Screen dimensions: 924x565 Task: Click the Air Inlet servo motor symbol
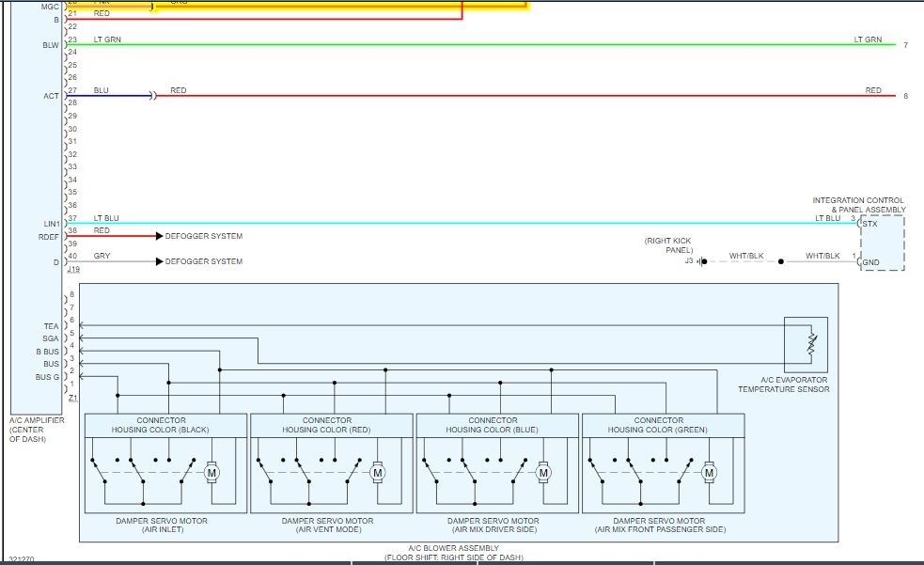(x=211, y=473)
